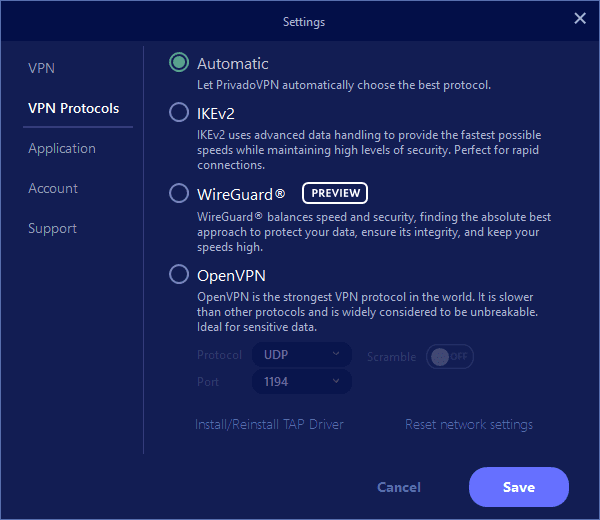
Task: Select the Automatic protocol radio button
Action: [179, 63]
